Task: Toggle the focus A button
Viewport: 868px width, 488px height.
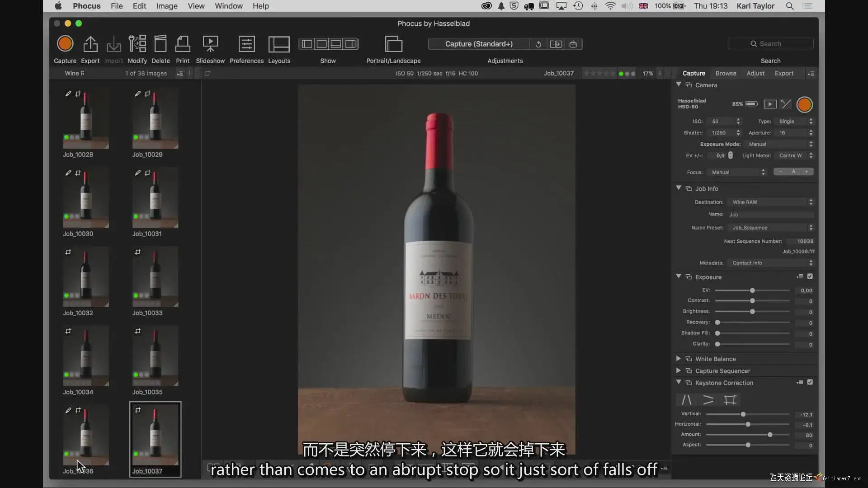Action: pyautogui.click(x=793, y=172)
